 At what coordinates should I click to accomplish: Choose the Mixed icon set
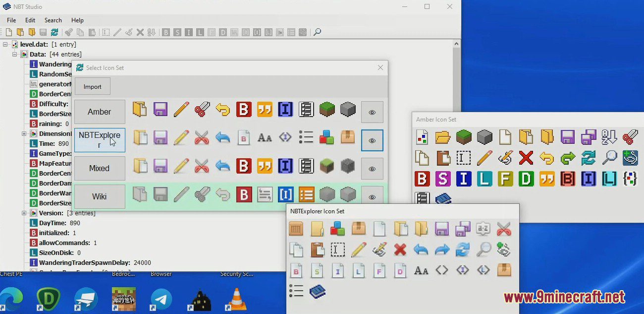(100, 168)
